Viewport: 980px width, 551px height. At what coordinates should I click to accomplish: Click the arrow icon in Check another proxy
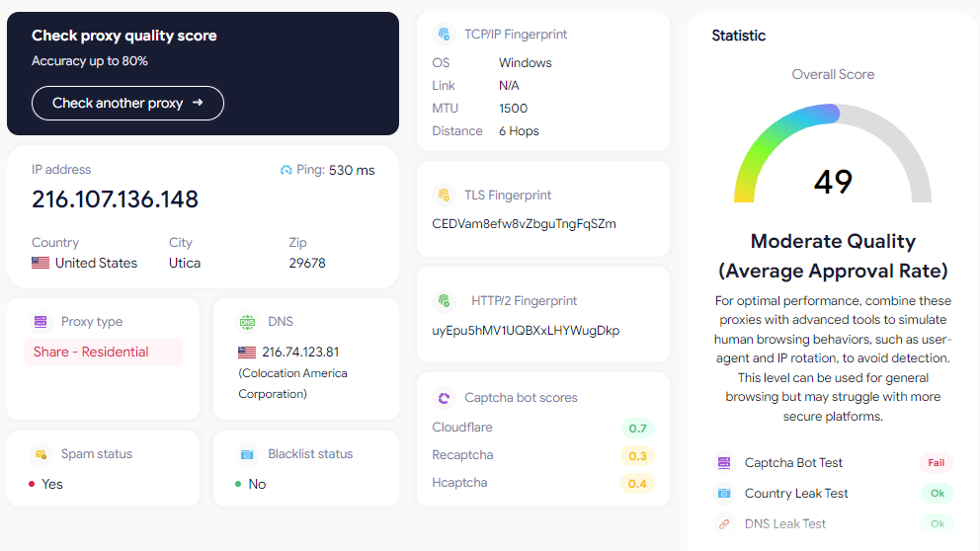tap(198, 103)
